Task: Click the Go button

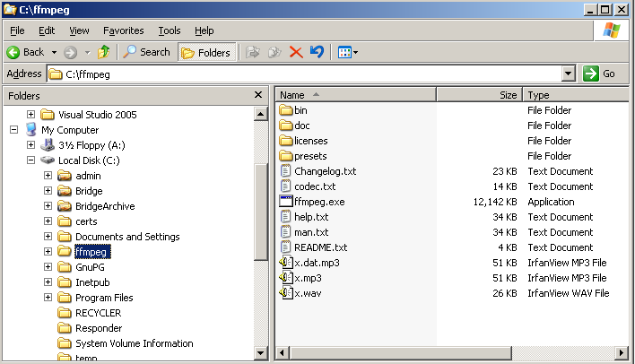Action: pos(600,74)
